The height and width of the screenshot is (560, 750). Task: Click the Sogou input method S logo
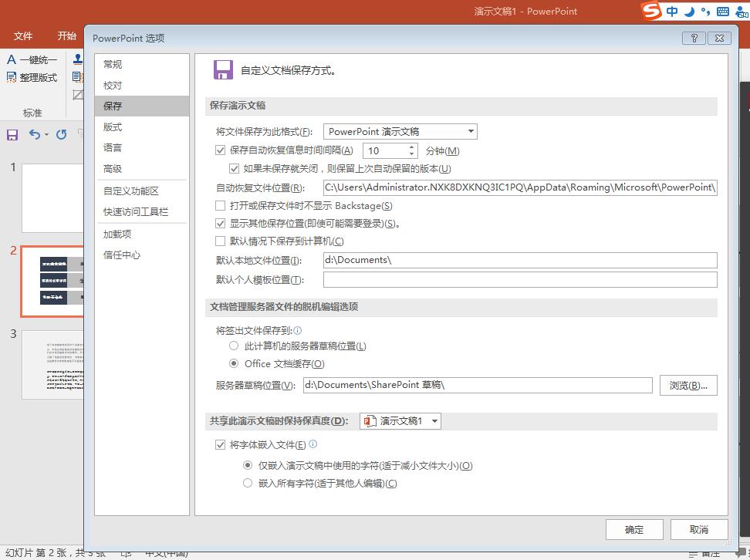pos(652,11)
